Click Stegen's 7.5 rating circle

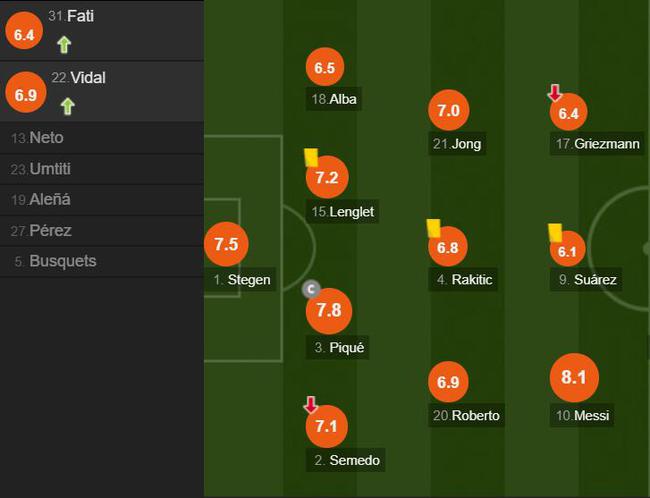[226, 244]
